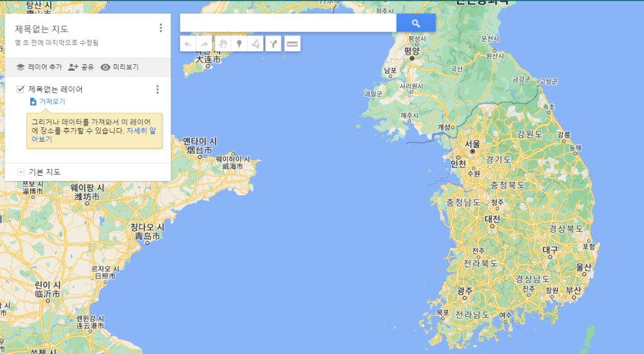Click the 제목없는 지도 map title

[41, 29]
